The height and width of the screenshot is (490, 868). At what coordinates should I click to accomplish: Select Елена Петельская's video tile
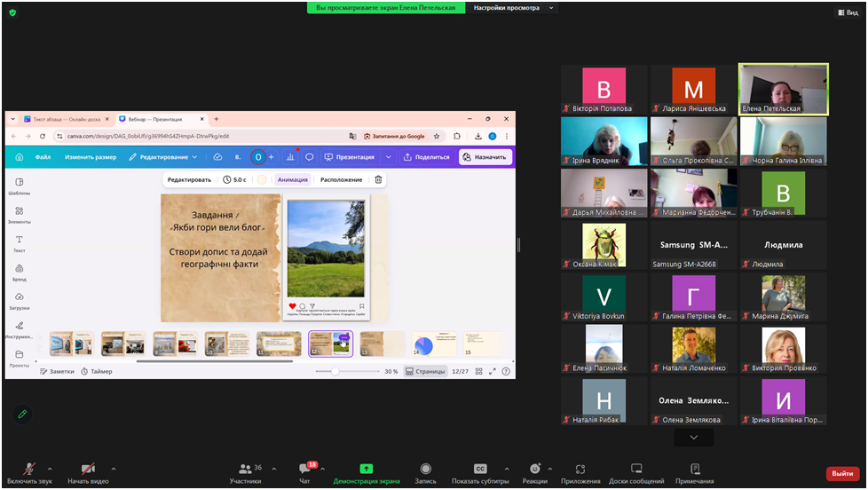(783, 89)
